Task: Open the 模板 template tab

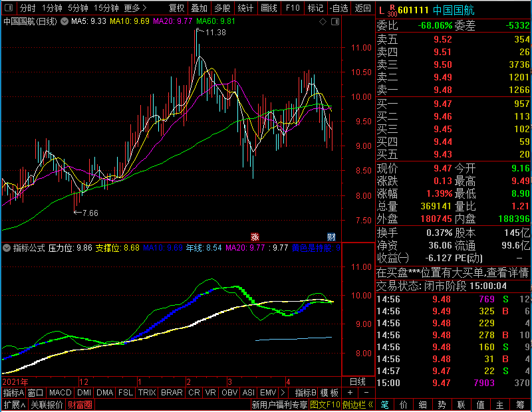Action: click(x=329, y=393)
